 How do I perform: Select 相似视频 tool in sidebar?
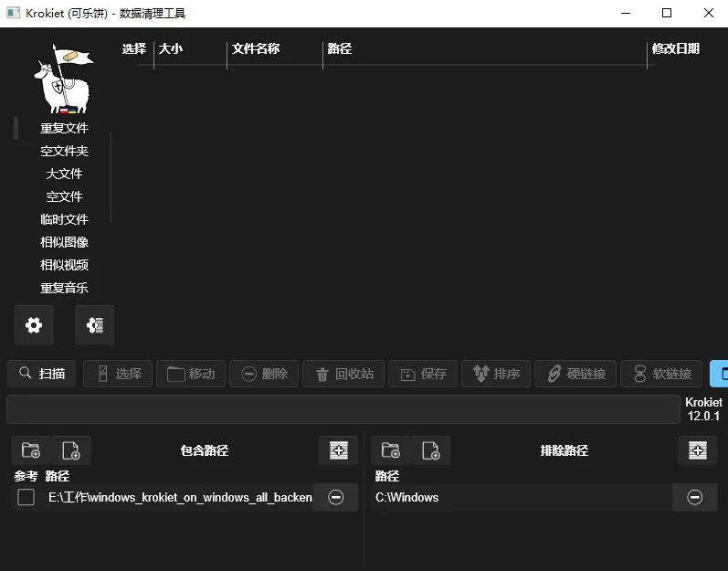(x=64, y=265)
